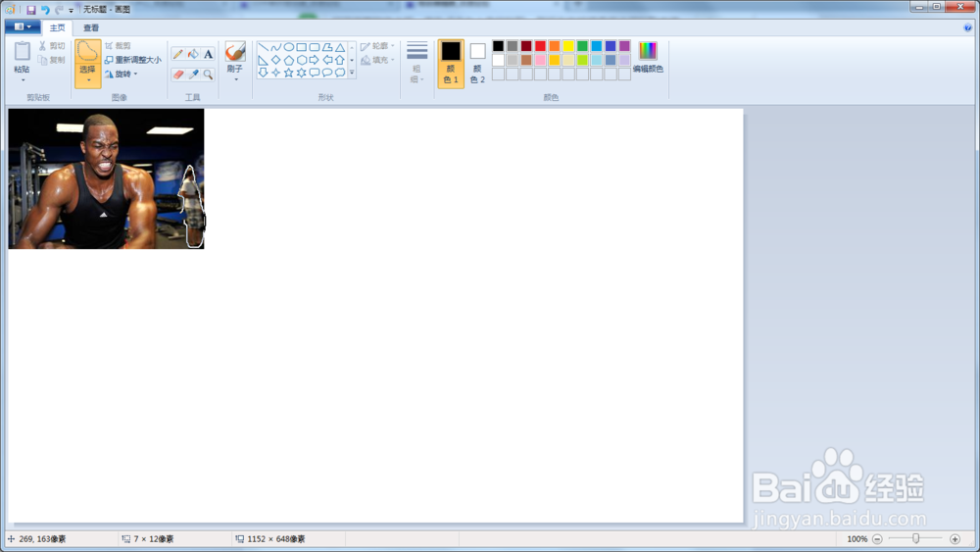Activate Color 2 (颜色2) selector
980x552 pixels.
[477, 63]
